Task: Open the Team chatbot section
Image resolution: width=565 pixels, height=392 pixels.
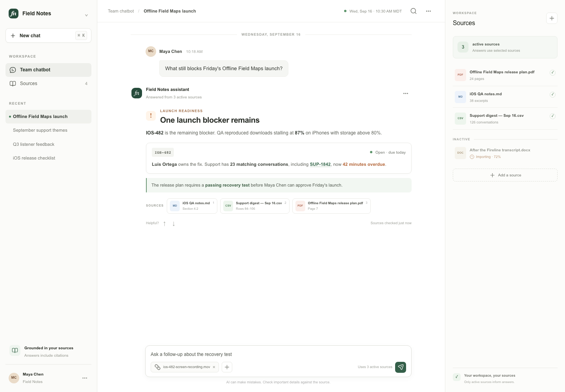Action: [48, 70]
